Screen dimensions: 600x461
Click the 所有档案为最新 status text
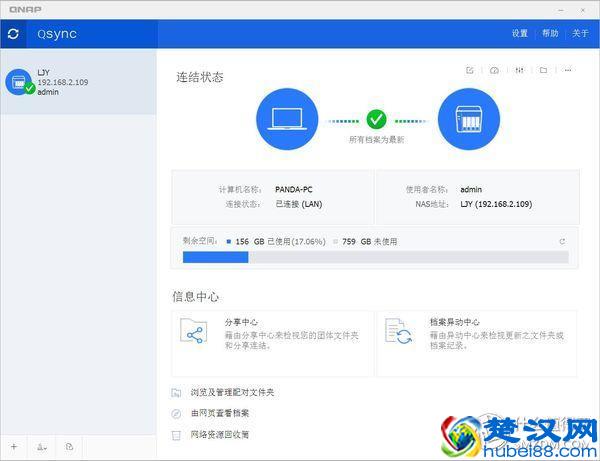click(377, 139)
